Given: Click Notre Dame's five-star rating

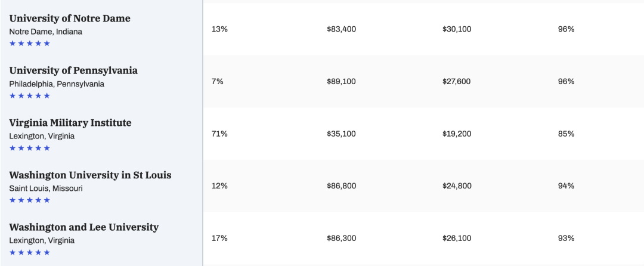Looking at the screenshot, I should tap(30, 44).
